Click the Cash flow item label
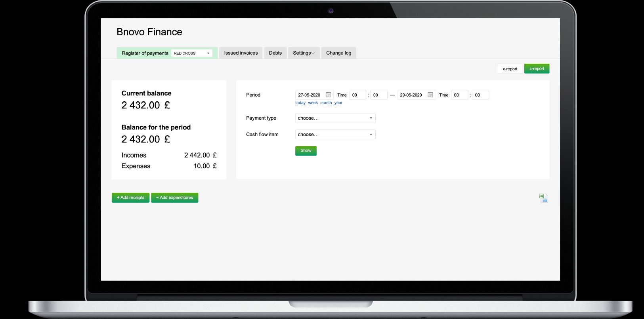 pyautogui.click(x=262, y=135)
